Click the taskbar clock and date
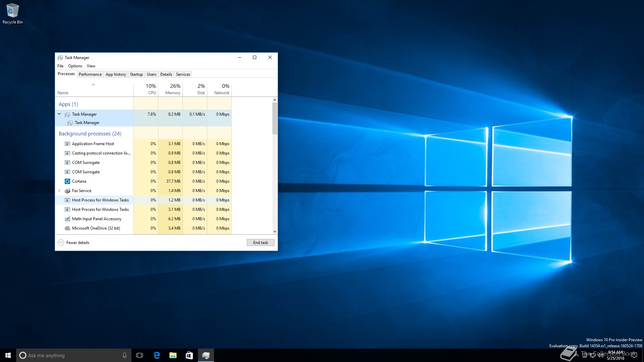Viewport: 644px width, 362px height. pos(615,355)
